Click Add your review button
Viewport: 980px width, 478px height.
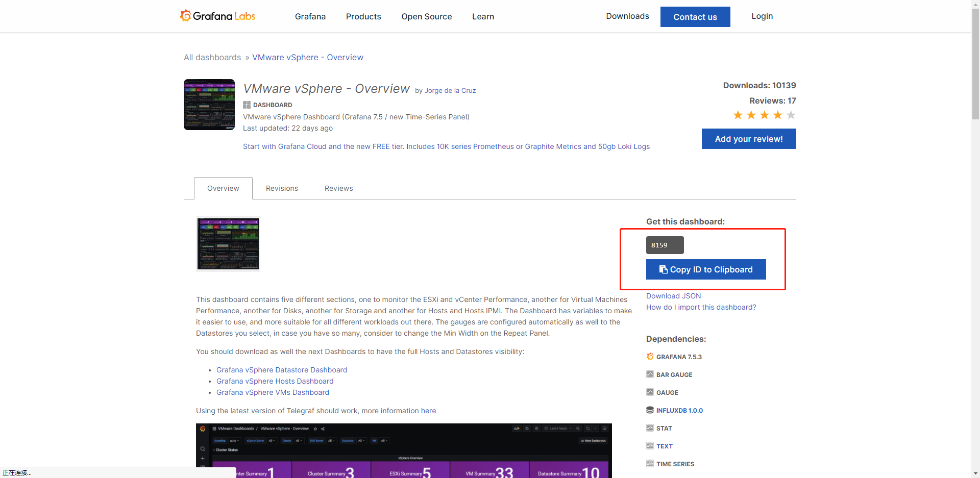749,139
